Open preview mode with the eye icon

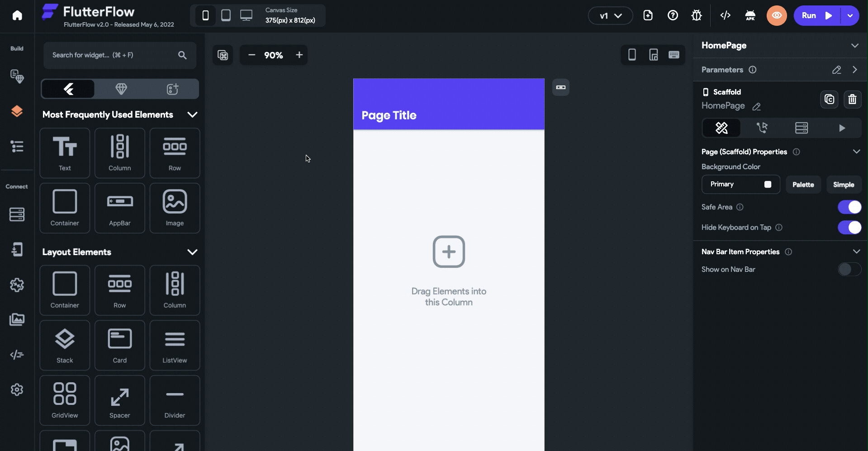click(x=777, y=15)
